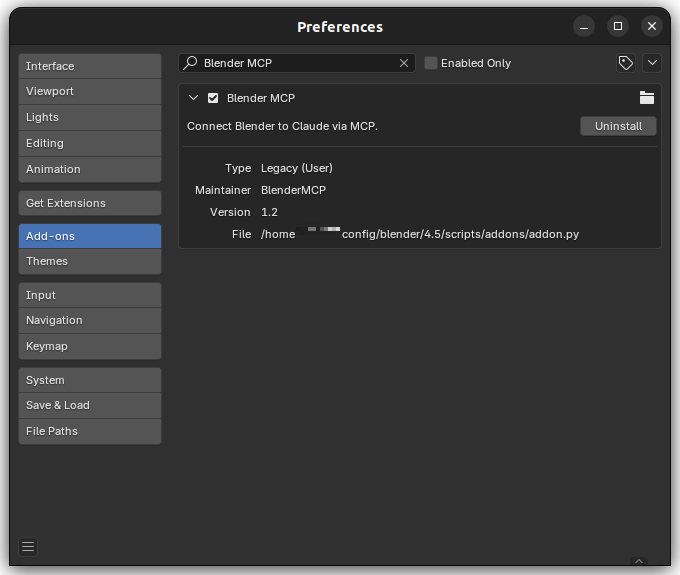Screen dimensions: 680x575
Task: Open the Keymap section
Action: (90, 346)
